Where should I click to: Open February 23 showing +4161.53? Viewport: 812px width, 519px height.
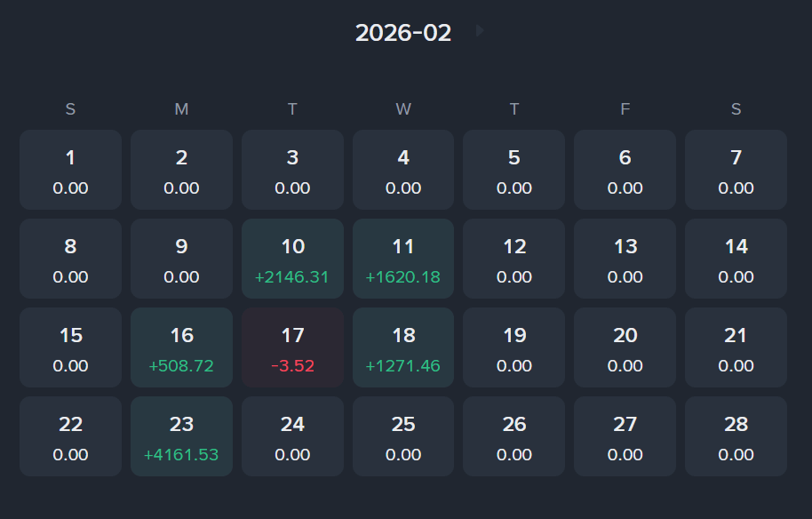[x=181, y=436]
